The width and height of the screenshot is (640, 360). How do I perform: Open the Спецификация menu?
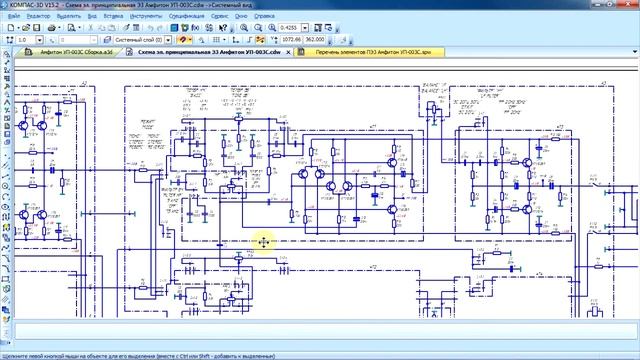(187, 16)
